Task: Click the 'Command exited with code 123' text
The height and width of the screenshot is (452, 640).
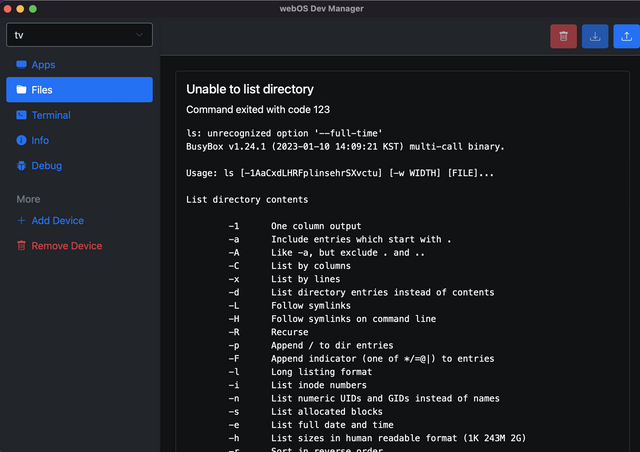Action: [258, 109]
